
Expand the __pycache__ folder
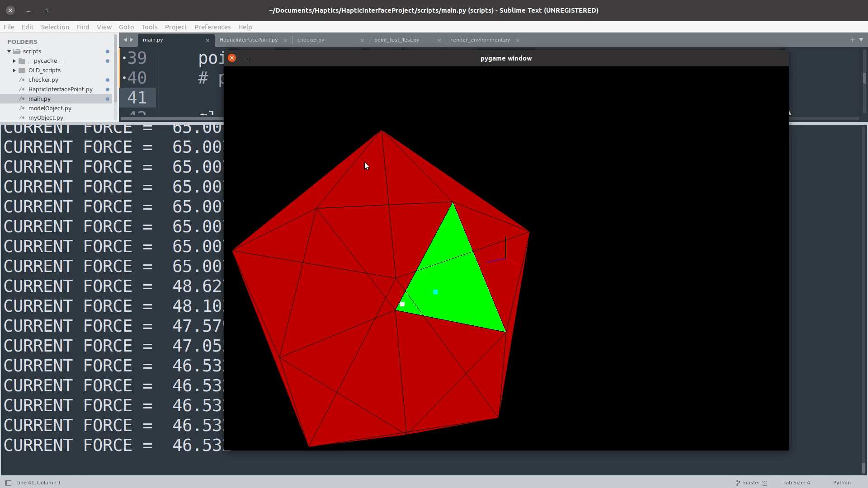(14, 61)
